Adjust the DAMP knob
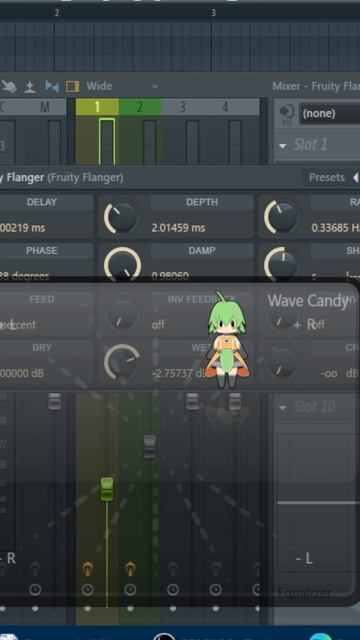The width and height of the screenshot is (360, 640). click(122, 264)
